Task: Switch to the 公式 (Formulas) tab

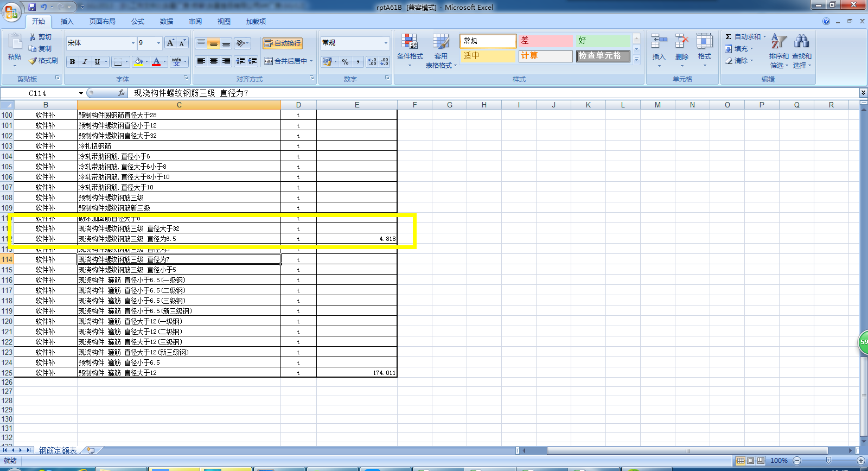Action: [x=138, y=22]
